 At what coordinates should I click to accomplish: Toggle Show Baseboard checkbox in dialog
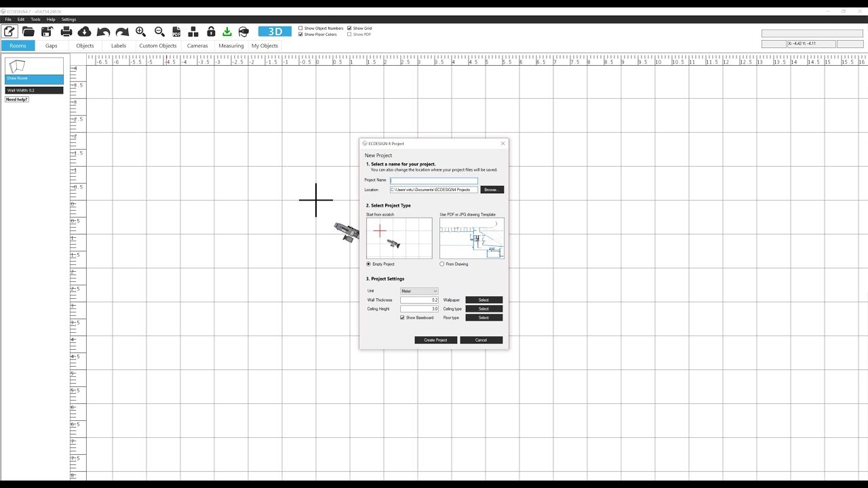pos(403,317)
